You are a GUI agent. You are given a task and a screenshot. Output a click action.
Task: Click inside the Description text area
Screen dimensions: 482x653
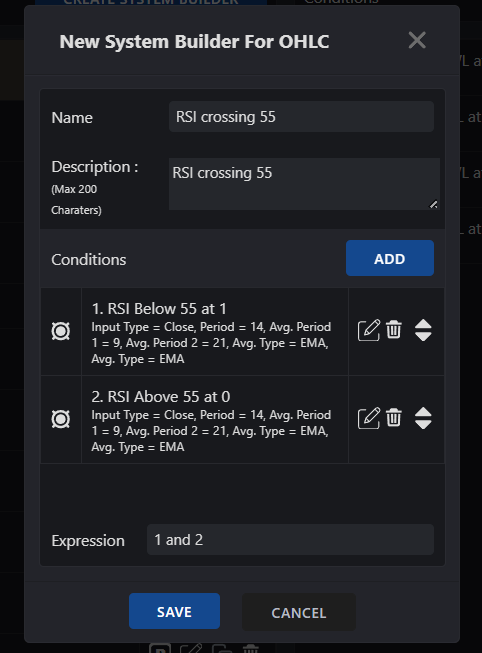[304, 184]
